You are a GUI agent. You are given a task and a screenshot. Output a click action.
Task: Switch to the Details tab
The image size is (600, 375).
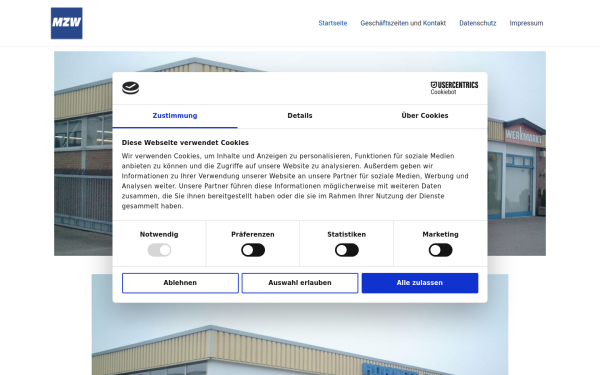point(300,116)
